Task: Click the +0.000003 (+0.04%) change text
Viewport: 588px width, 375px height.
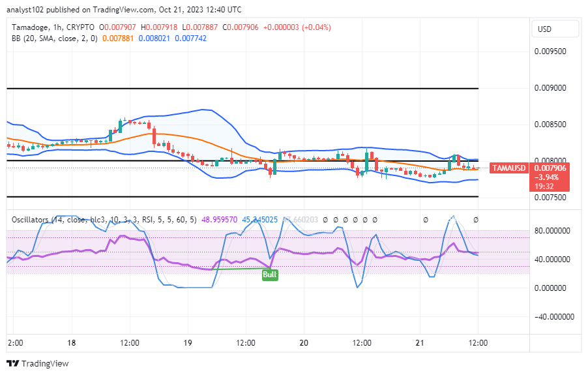Action: point(297,27)
